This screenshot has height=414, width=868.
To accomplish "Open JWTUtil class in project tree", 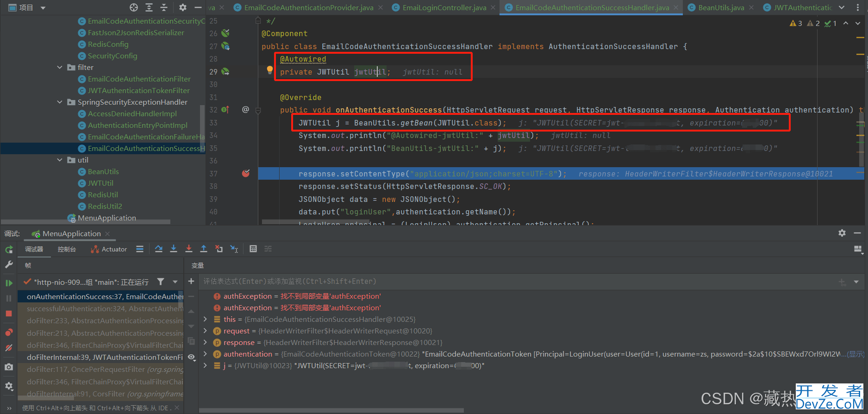I will tap(100, 183).
